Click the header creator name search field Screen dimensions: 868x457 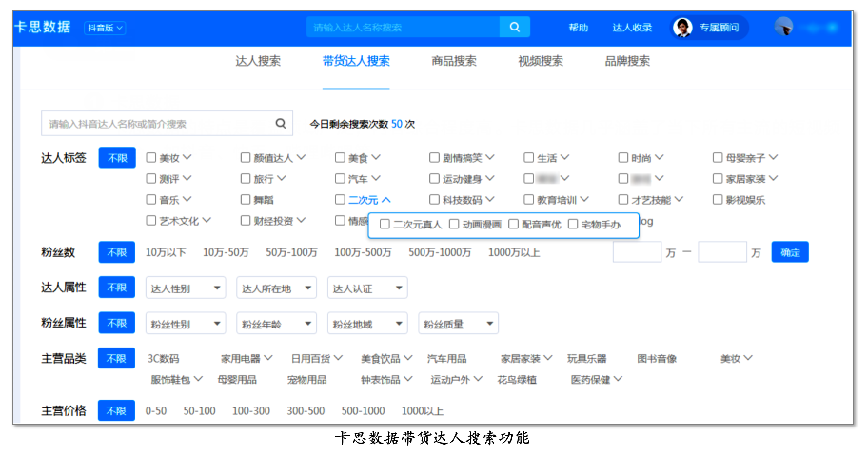click(x=403, y=27)
